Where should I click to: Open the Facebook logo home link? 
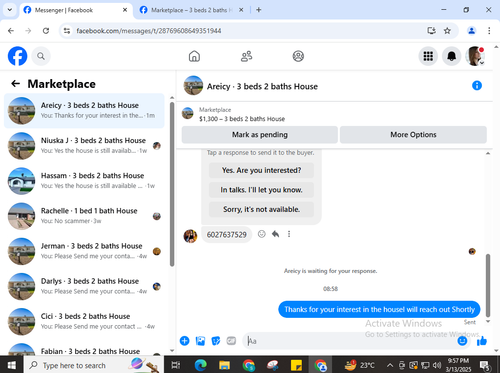(17, 56)
